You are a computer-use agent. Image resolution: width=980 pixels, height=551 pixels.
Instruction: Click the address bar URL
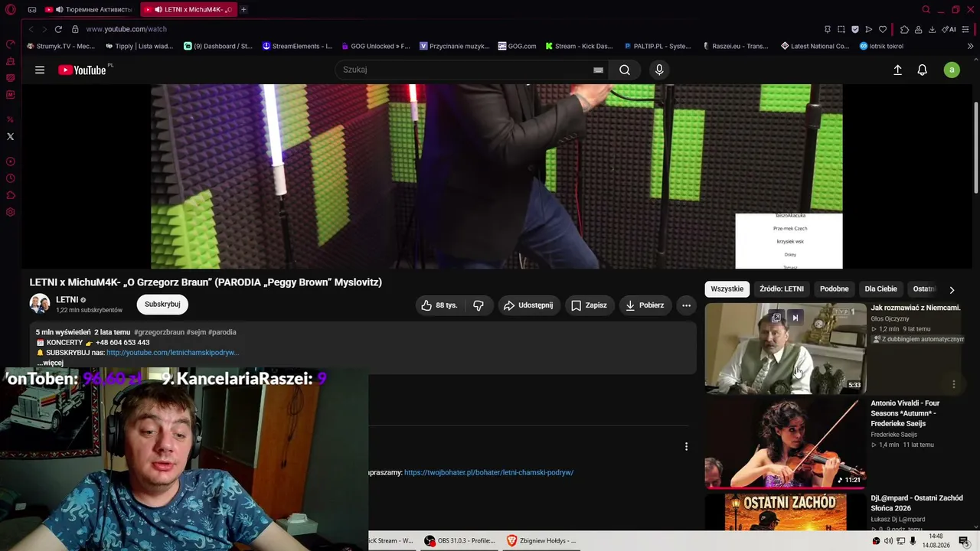126,29
